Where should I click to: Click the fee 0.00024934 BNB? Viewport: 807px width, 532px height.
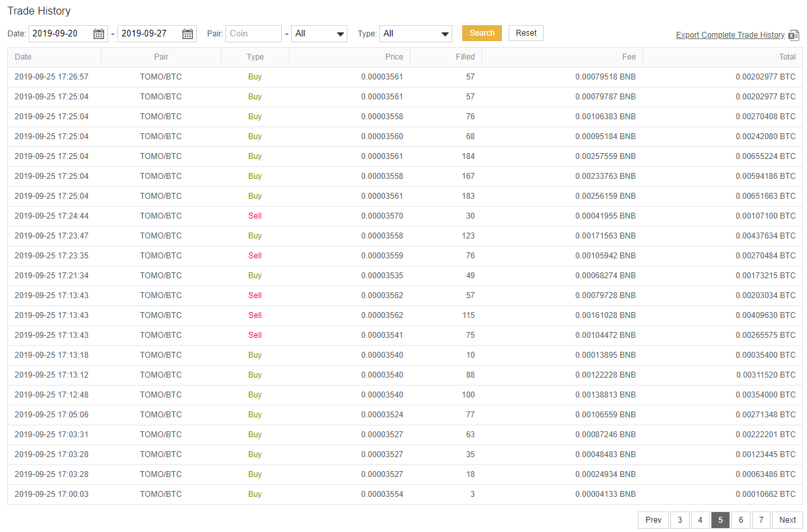click(x=605, y=474)
